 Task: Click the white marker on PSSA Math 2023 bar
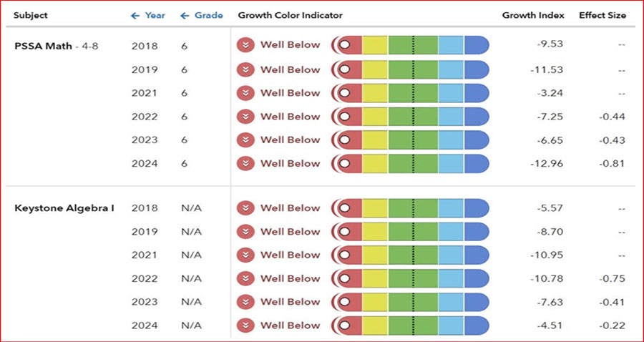pos(345,140)
